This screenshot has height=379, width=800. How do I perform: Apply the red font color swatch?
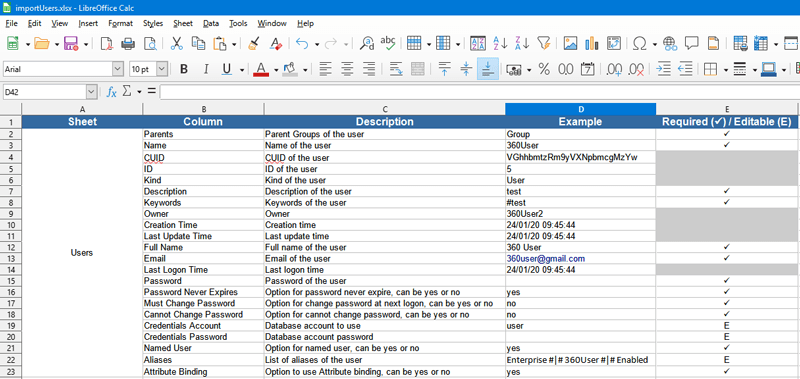click(261, 69)
